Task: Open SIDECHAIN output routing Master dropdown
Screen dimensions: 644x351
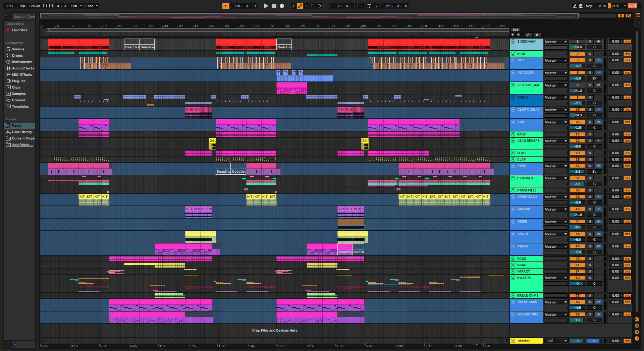Action: pos(555,42)
